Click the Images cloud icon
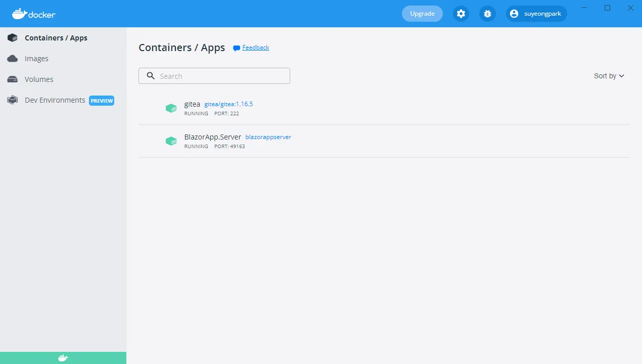Image resolution: width=642 pixels, height=364 pixels. [x=13, y=59]
